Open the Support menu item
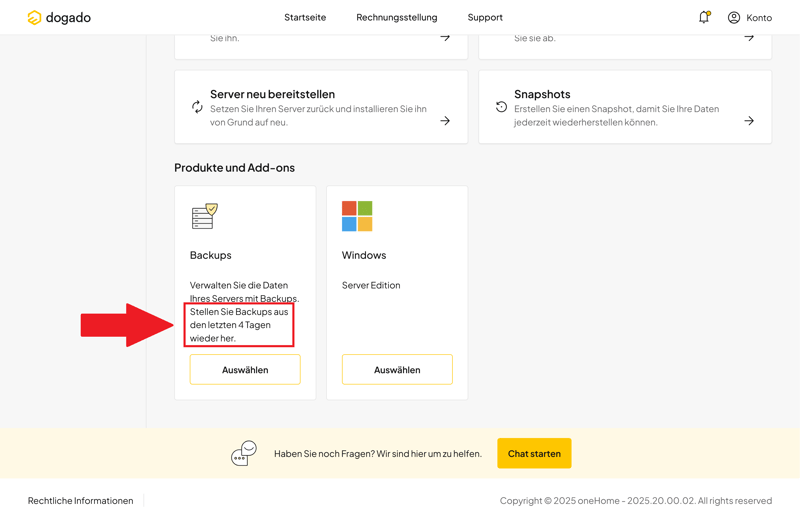800x522 pixels. tap(485, 17)
